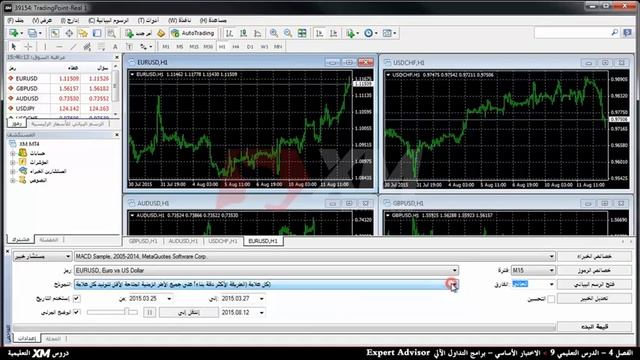The width and height of the screenshot is (640, 360).
Task: Toggle the optimization checkbox
Action: 551,299
